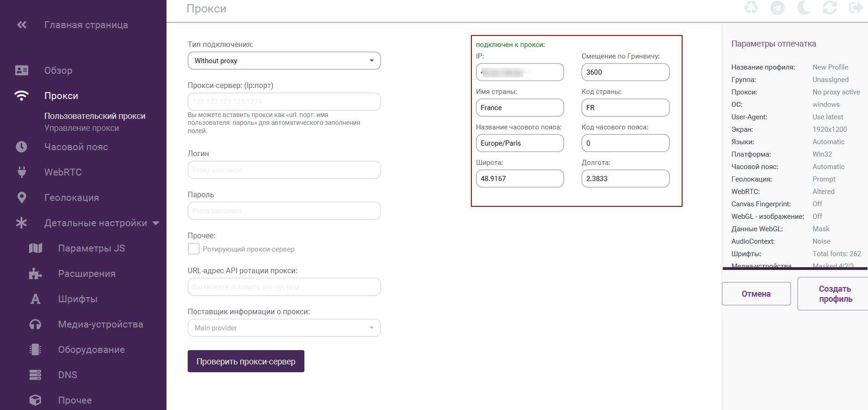
Task: Open Тип подключения dropdown
Action: coord(284,61)
